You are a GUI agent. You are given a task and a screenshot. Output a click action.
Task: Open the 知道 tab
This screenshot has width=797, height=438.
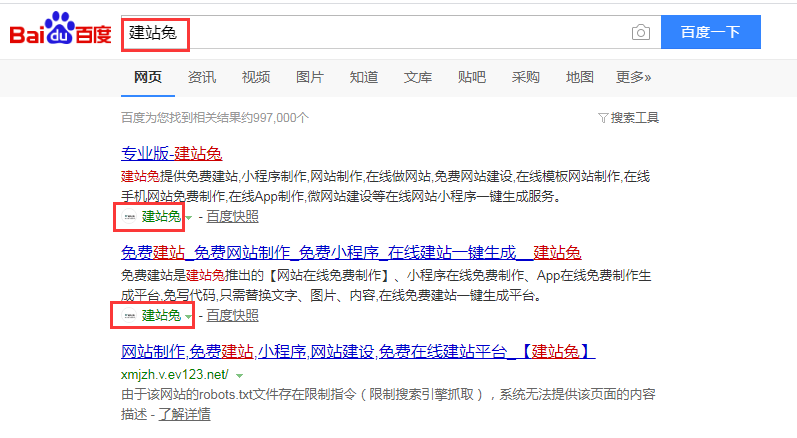coord(364,77)
